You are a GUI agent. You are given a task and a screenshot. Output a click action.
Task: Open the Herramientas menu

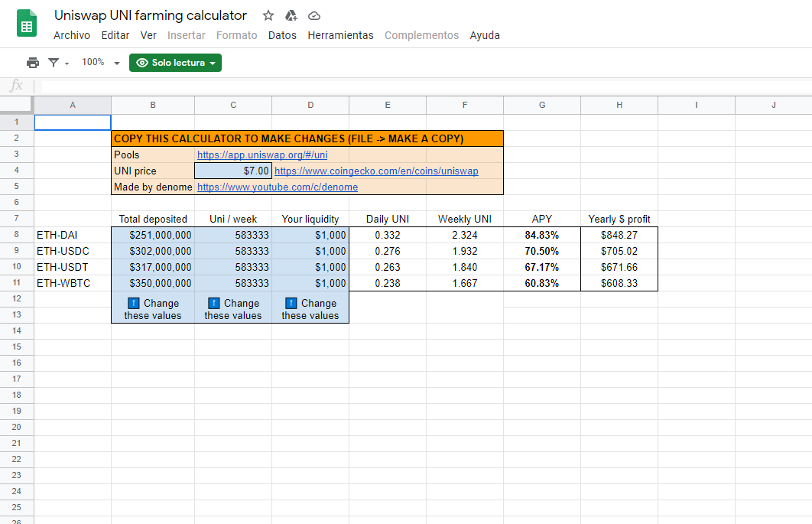(x=340, y=35)
